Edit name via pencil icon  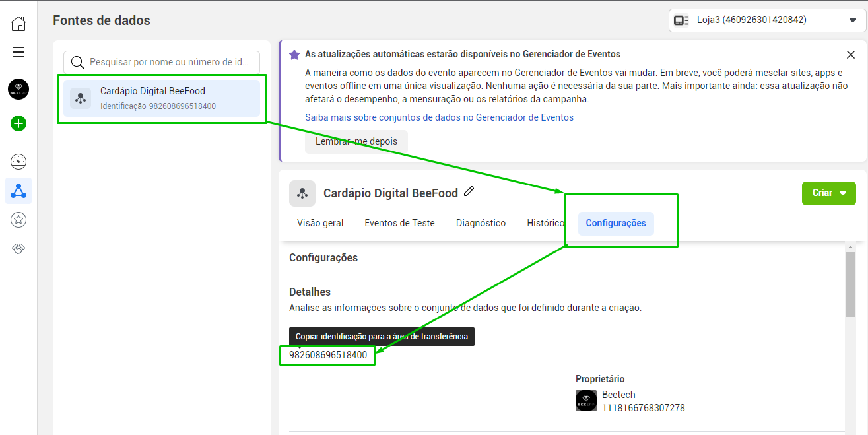[x=469, y=191]
